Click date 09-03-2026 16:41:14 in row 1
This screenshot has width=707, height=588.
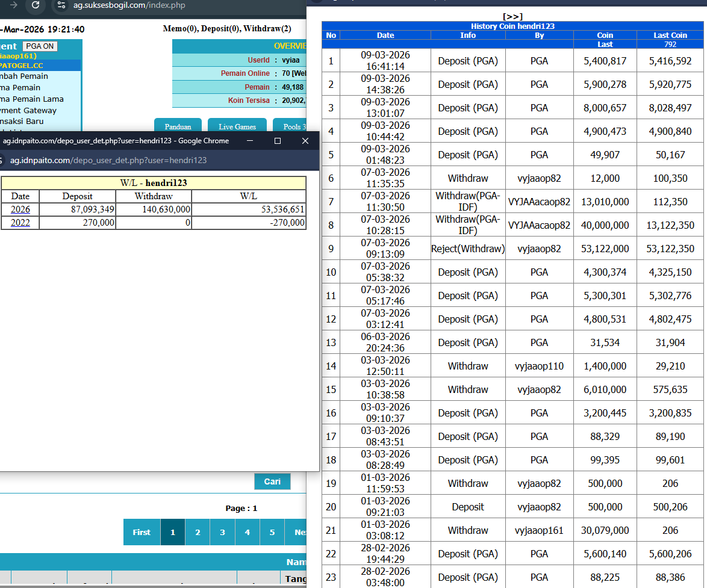pos(385,61)
